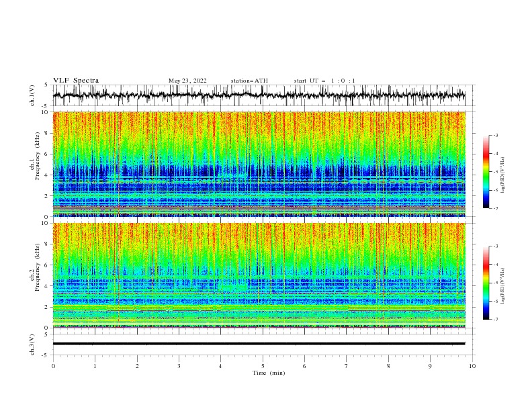Click time axis tick label "3"
This screenshot has width=532, height=411.
click(x=179, y=366)
